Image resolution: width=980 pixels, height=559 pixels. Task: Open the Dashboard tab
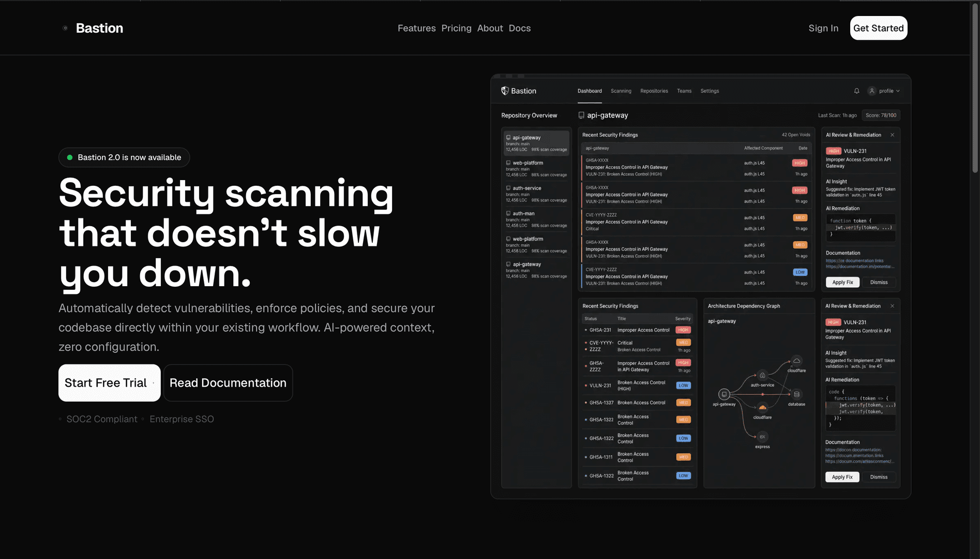(590, 91)
